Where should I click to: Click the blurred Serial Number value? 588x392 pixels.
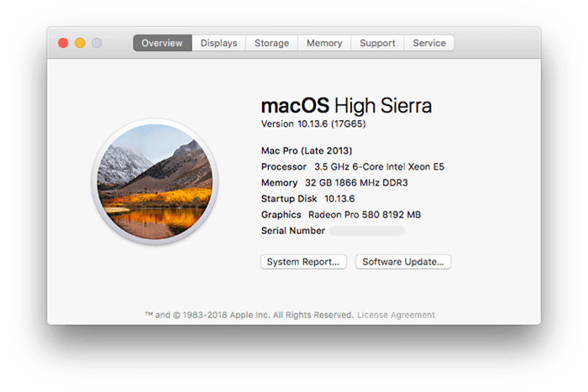[x=366, y=231]
